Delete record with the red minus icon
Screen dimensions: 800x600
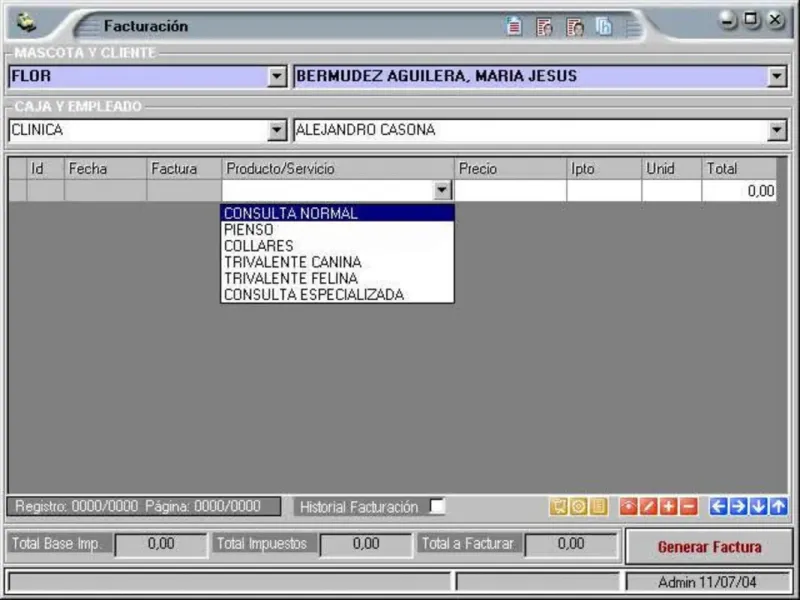tap(688, 507)
